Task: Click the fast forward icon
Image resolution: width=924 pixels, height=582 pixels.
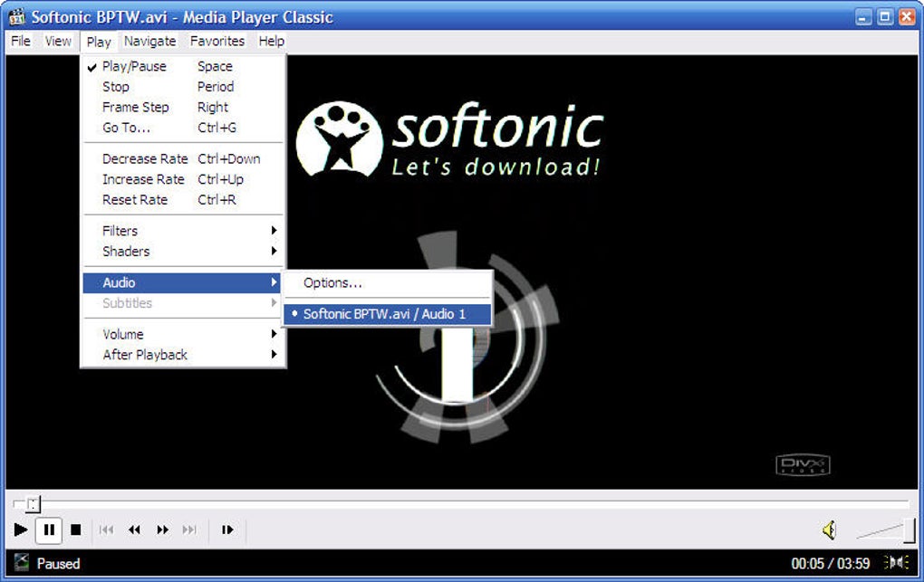Action: (x=163, y=530)
